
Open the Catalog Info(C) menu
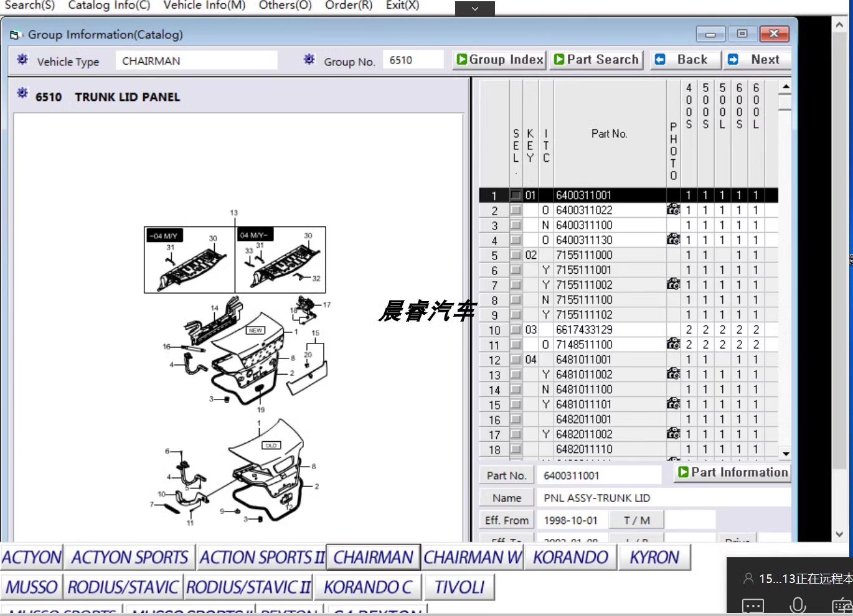pyautogui.click(x=109, y=6)
